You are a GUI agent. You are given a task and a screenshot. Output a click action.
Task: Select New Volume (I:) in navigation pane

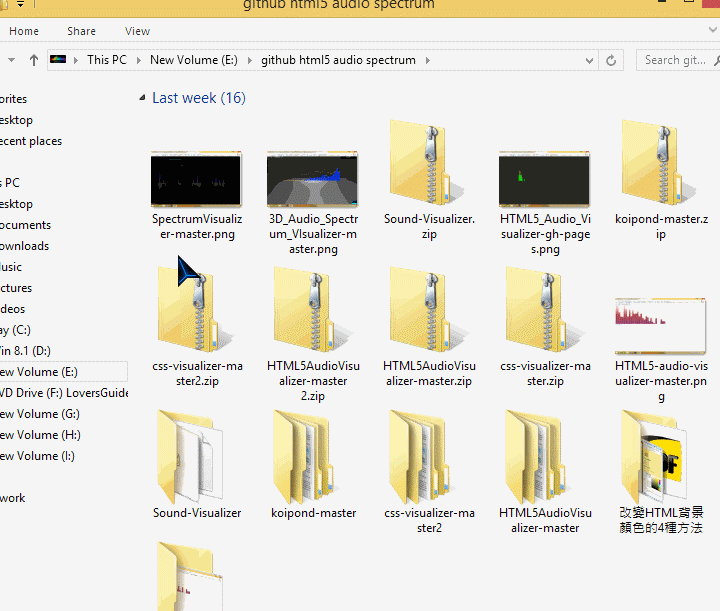[x=38, y=456]
